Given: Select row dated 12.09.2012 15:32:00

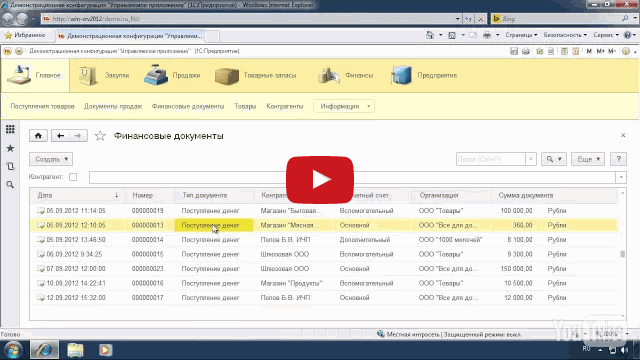Looking at the screenshot, I should click(324, 298).
